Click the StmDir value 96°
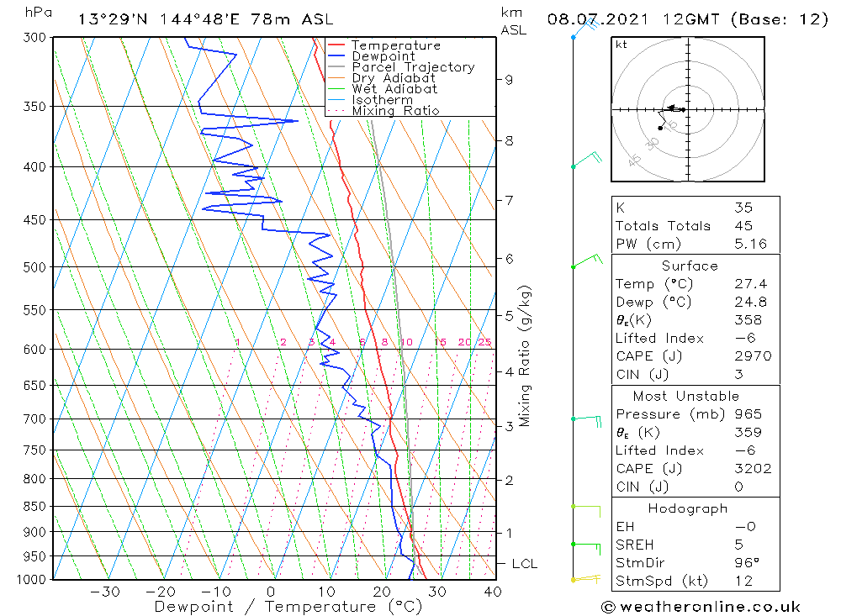 coord(747,563)
